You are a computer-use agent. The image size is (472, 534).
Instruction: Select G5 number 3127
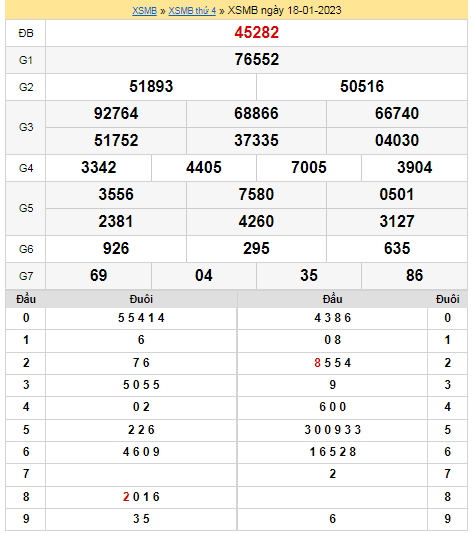pos(397,221)
